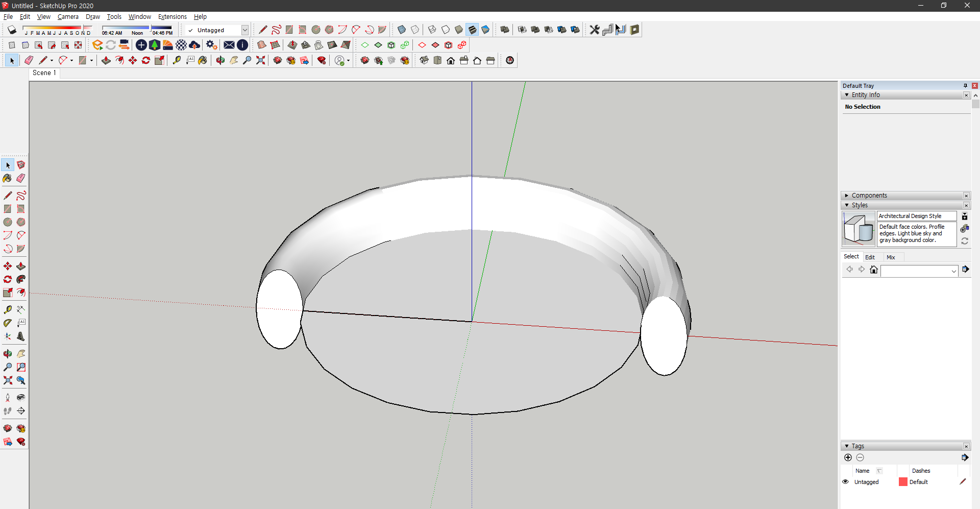Select the Pie tool in the top toolbar
This screenshot has height=509, width=980.
click(382, 30)
